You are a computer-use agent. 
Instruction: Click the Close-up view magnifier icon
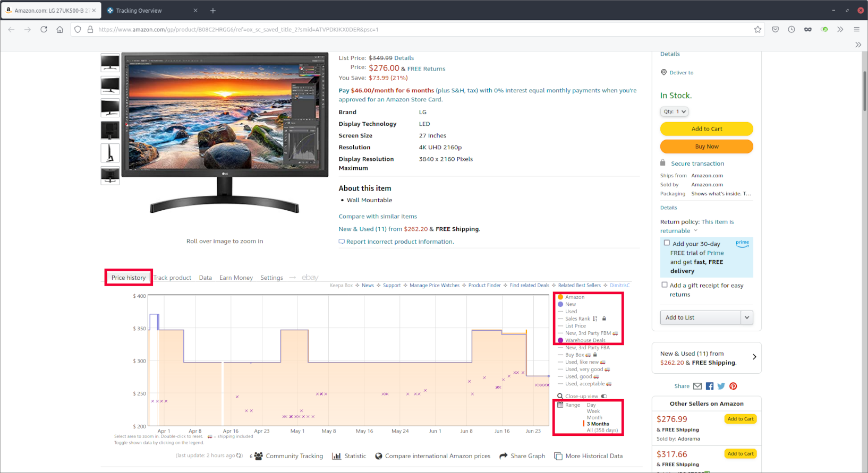click(560, 396)
